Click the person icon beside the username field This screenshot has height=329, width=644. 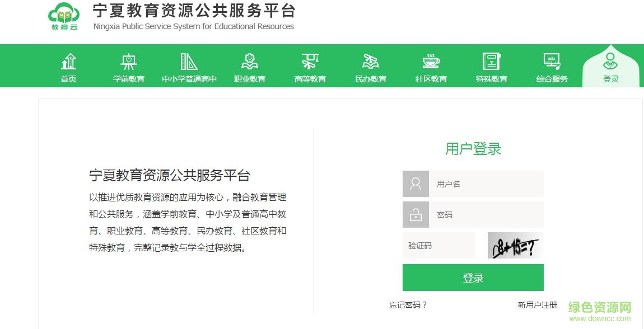[x=416, y=184]
